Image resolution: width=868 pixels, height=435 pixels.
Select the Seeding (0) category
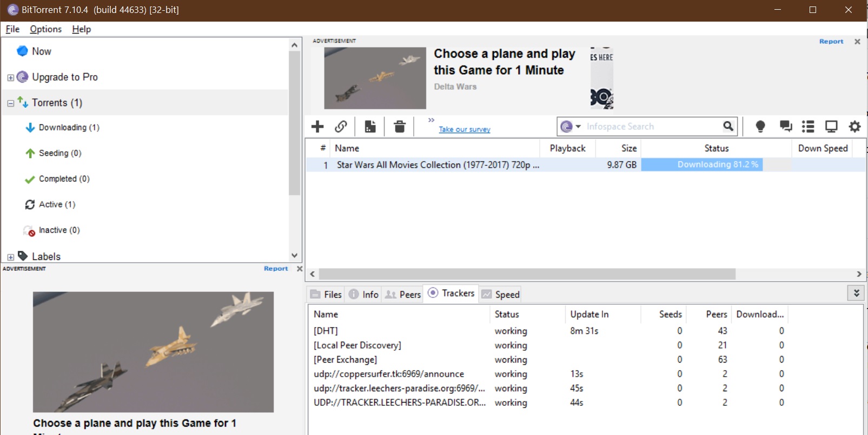pyautogui.click(x=59, y=153)
